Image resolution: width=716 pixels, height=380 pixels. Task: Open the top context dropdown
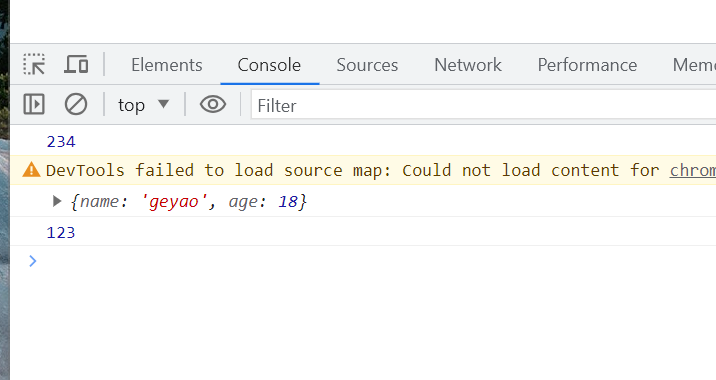point(143,105)
